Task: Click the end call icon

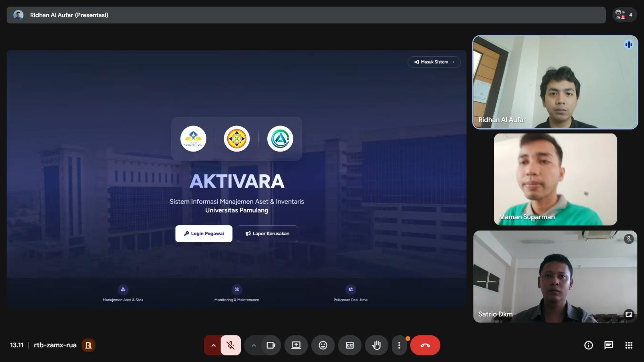Action: point(425,345)
